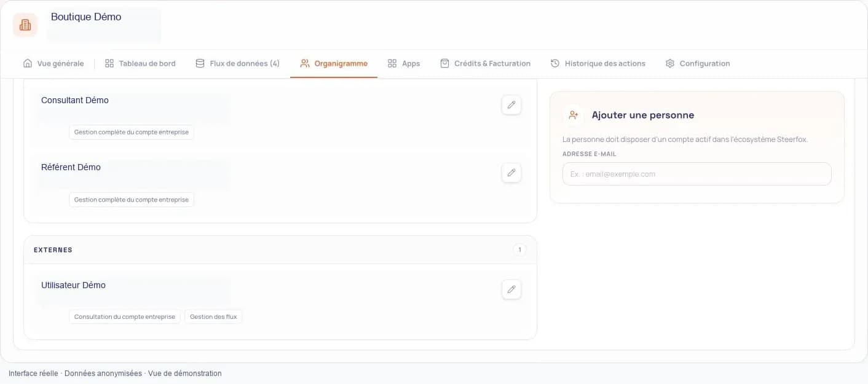Click the Utilisateur Démo name

tap(73, 285)
